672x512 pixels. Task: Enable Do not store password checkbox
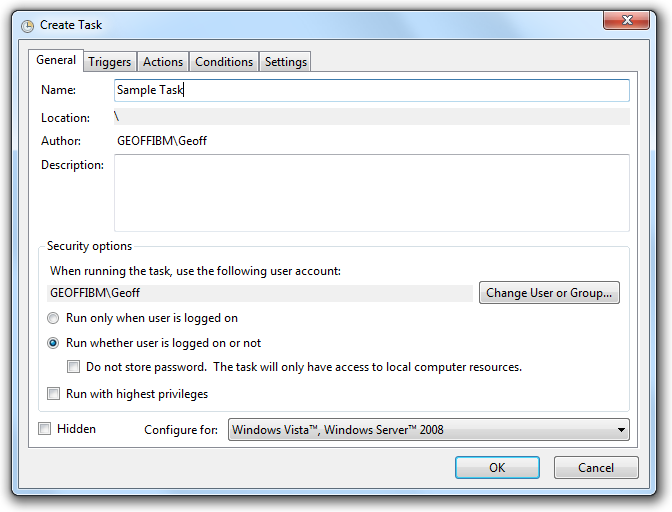(73, 367)
